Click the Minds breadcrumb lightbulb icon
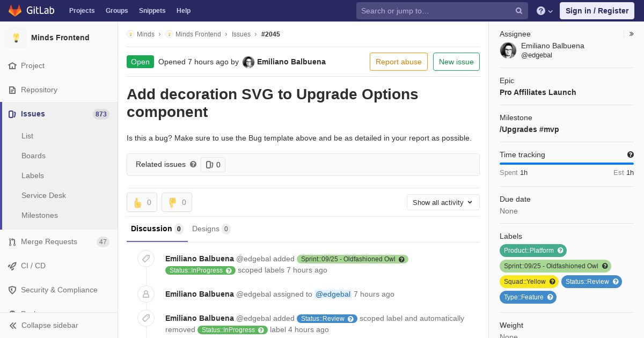The height and width of the screenshot is (338, 644). tap(130, 34)
